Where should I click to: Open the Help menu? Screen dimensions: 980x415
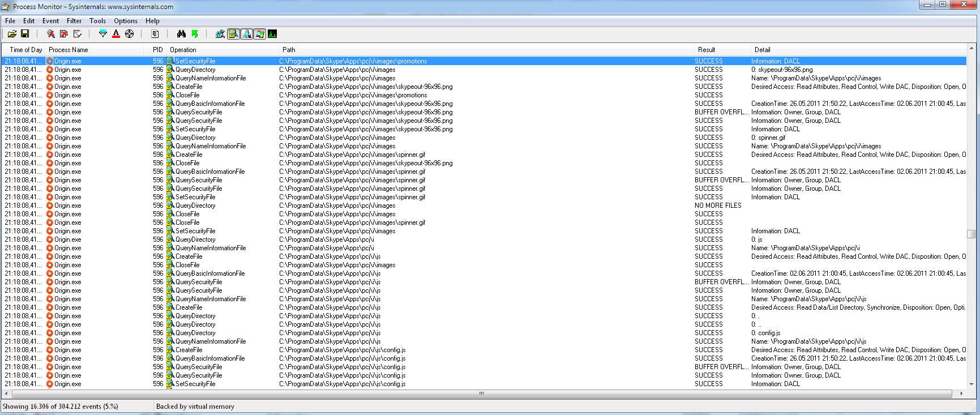152,21
